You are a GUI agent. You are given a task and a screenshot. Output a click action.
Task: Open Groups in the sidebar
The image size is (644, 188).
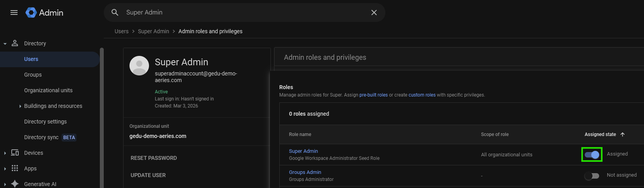[x=33, y=75]
